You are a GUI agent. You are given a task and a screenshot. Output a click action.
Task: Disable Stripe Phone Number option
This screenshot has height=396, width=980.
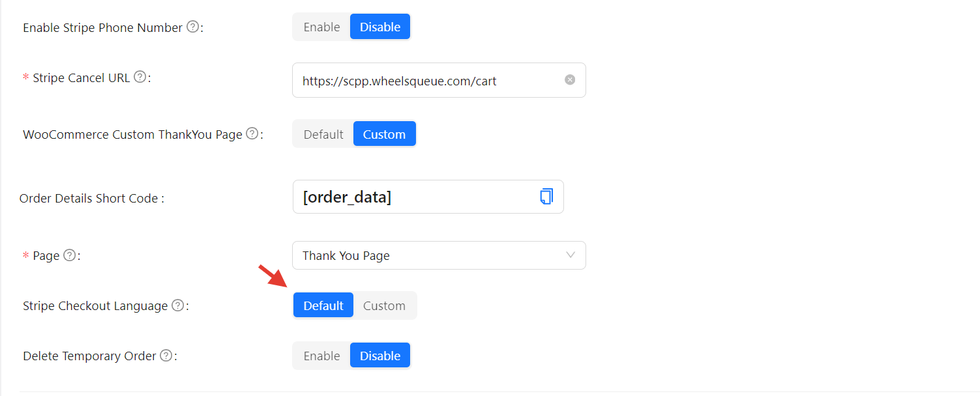coord(380,27)
